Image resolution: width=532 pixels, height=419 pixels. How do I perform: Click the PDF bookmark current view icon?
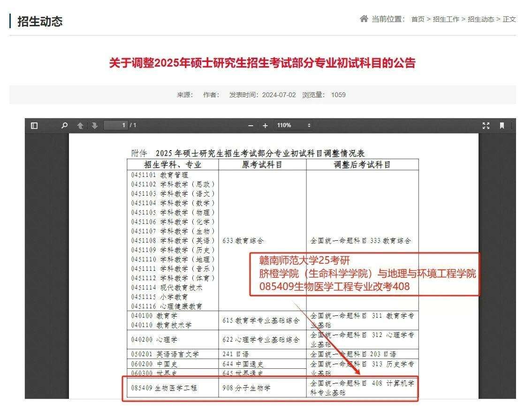(502, 126)
